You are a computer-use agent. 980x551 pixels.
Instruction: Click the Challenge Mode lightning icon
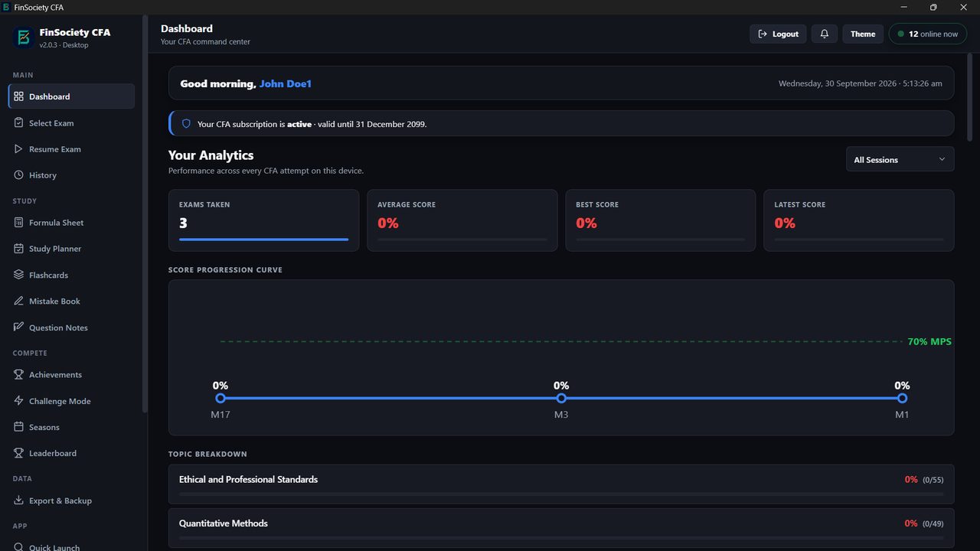pos(19,400)
